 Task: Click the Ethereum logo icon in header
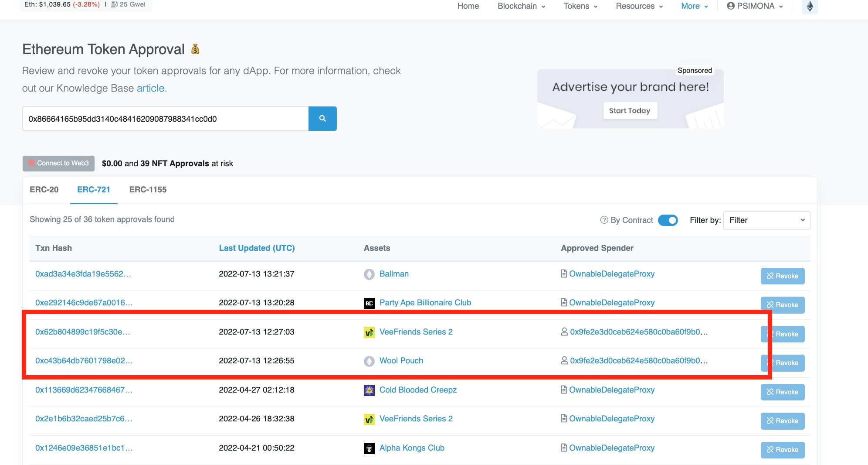tap(810, 7)
